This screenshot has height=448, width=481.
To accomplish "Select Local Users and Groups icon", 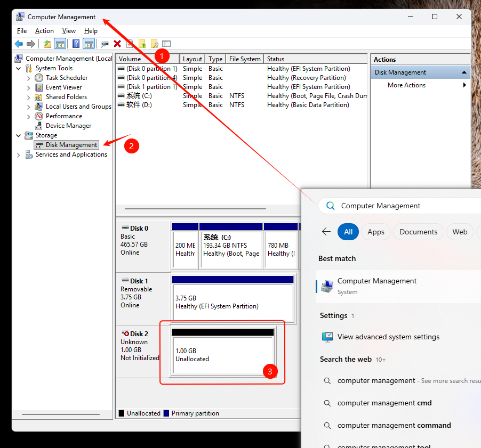I will (x=38, y=107).
